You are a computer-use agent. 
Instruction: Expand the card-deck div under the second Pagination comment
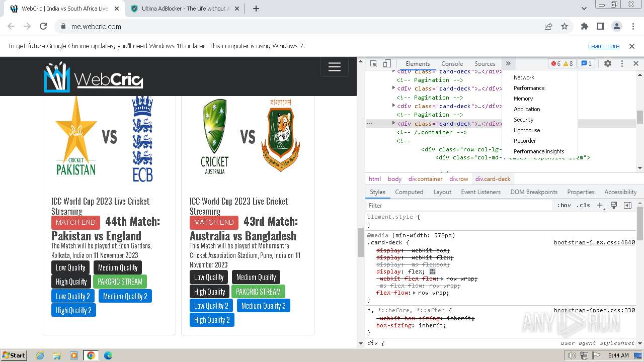[393, 106]
